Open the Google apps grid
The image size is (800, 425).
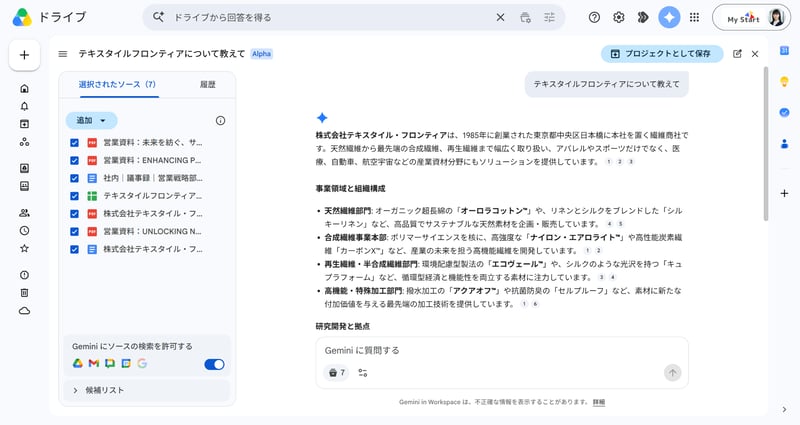[x=694, y=17]
